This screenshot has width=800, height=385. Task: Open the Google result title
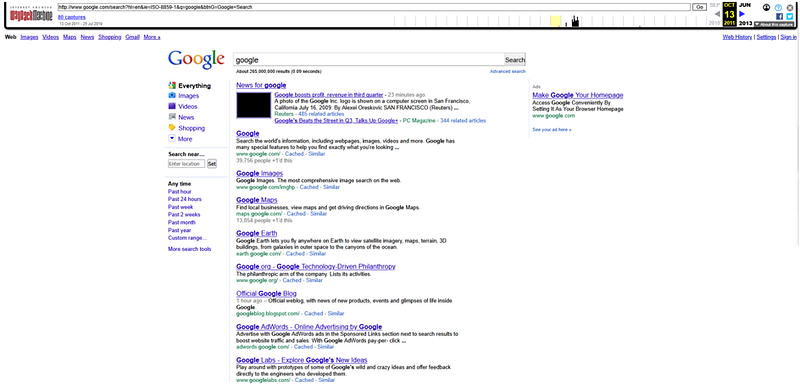tap(247, 134)
